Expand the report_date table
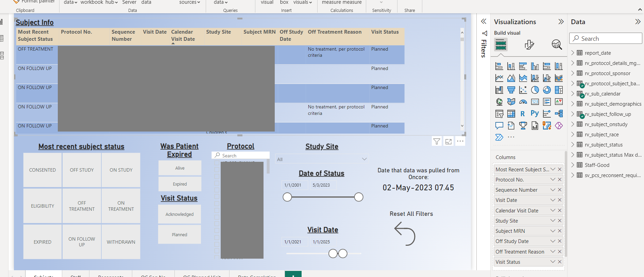 (x=573, y=53)
